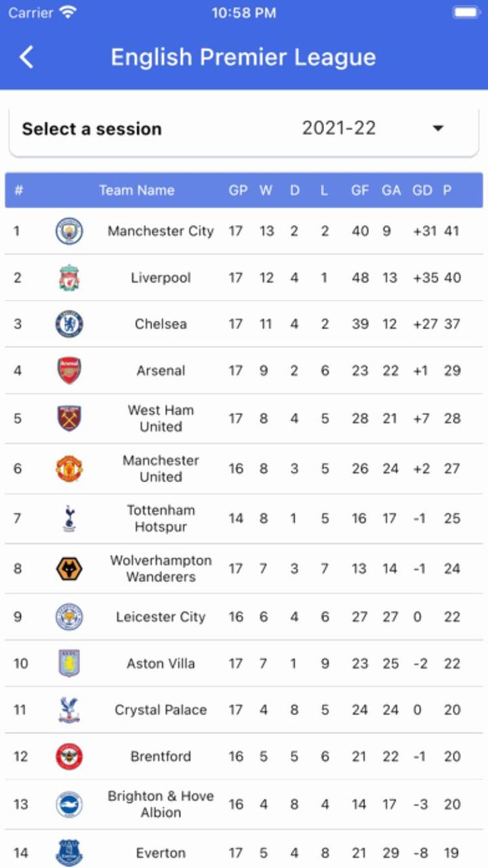The image size is (488, 868).
Task: Click the Tottenham Hotspur crest
Action: 69,519
